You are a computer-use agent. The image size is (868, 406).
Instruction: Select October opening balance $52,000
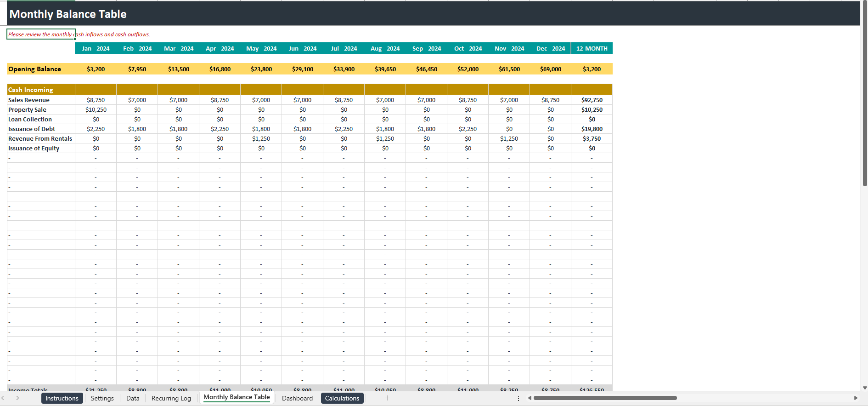pyautogui.click(x=468, y=69)
